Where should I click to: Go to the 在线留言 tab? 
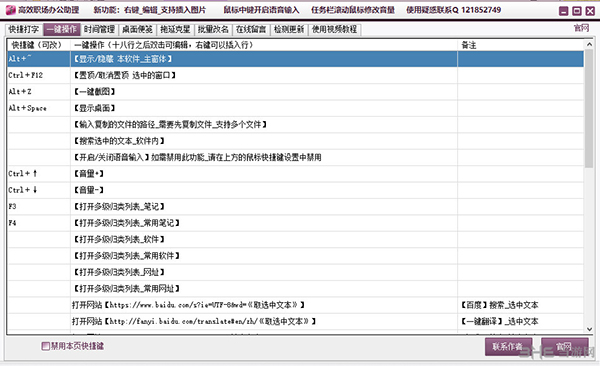coord(251,29)
